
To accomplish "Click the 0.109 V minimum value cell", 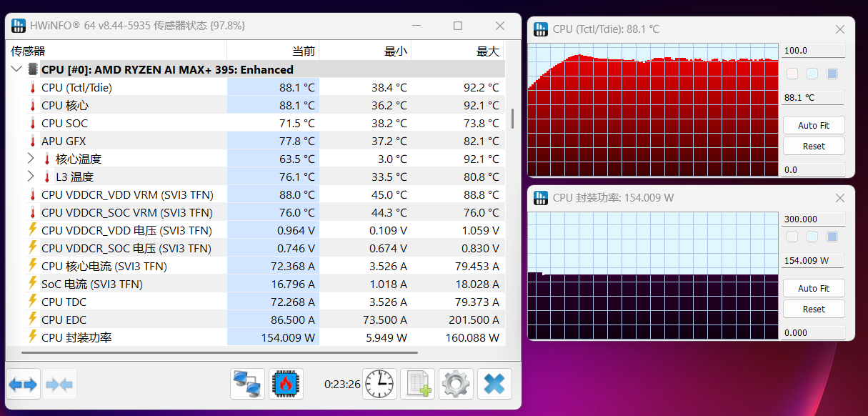I will tap(365, 230).
